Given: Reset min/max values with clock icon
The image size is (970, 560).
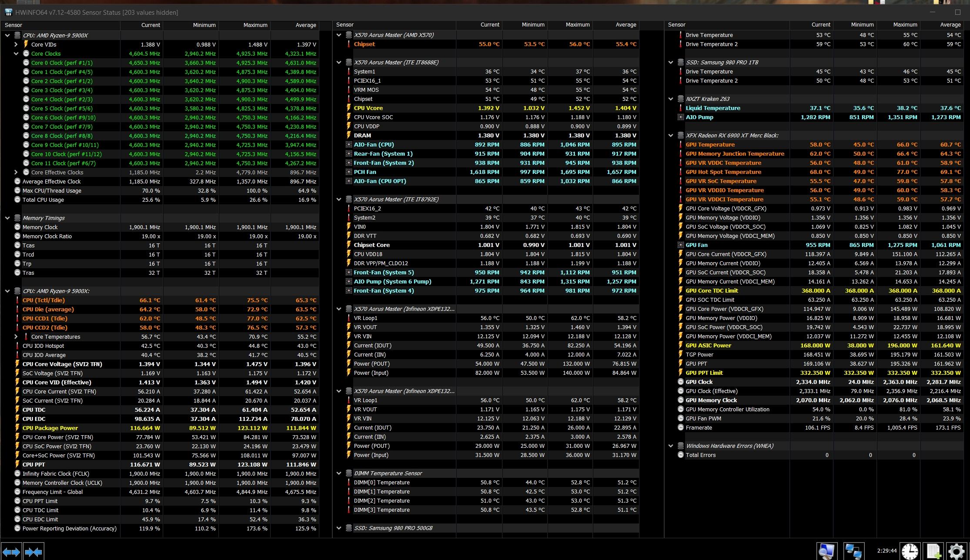Looking at the screenshot, I should click(x=910, y=551).
